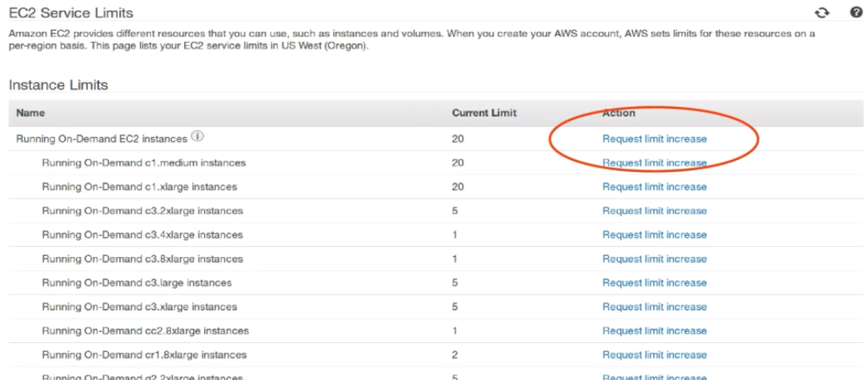Viewport: 868px width, 380px height.
Task: Click limit value 5 in c3.2xlarge row
Action: (x=455, y=211)
